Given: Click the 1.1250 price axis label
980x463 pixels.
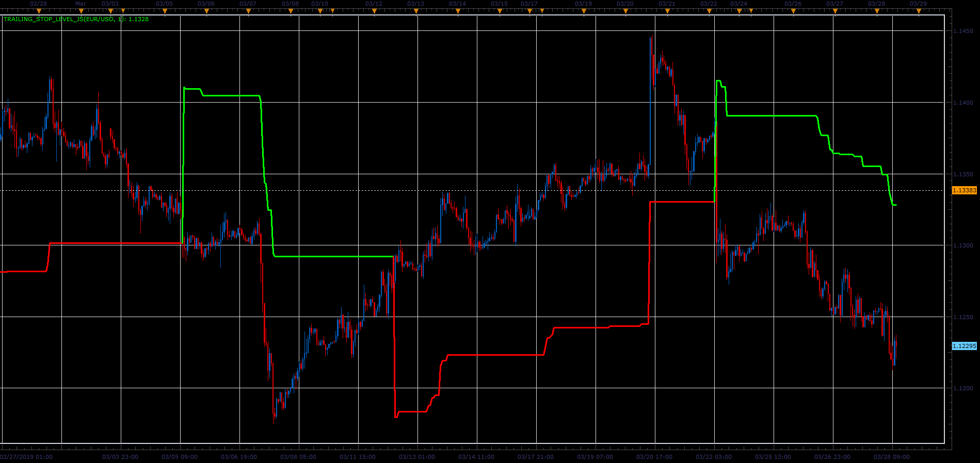Looking at the screenshot, I should 962,317.
